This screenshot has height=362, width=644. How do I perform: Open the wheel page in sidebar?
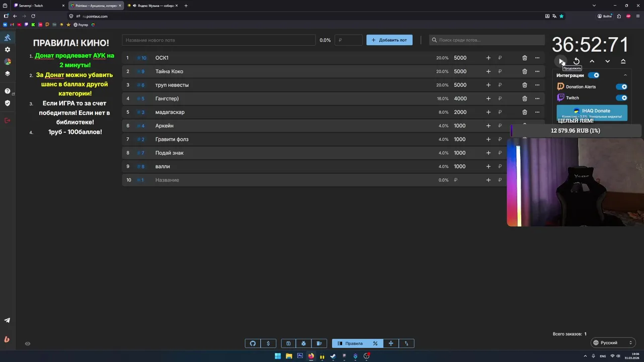coord(7,62)
